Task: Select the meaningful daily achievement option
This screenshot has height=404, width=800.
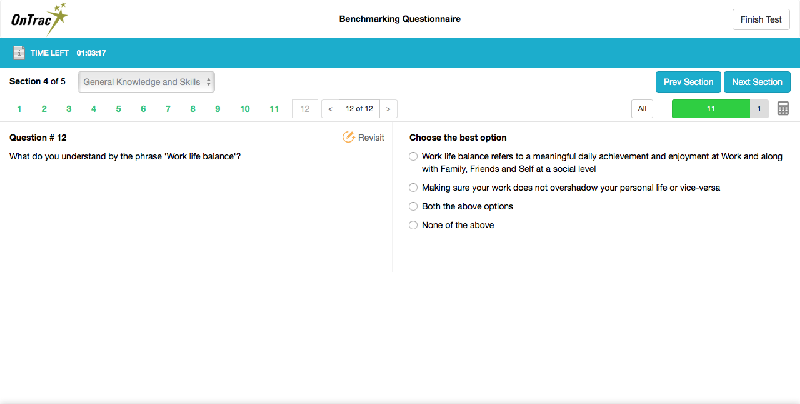Action: point(414,157)
